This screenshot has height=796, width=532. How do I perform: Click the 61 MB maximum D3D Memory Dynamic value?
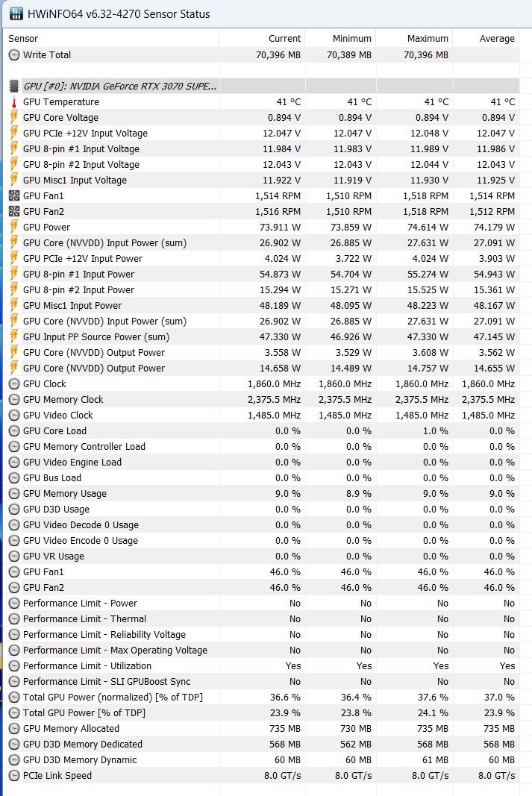(435, 760)
